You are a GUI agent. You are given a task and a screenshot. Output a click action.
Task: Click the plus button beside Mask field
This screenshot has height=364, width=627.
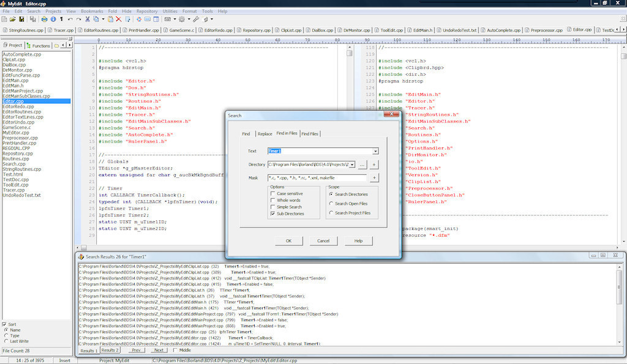[x=374, y=178]
